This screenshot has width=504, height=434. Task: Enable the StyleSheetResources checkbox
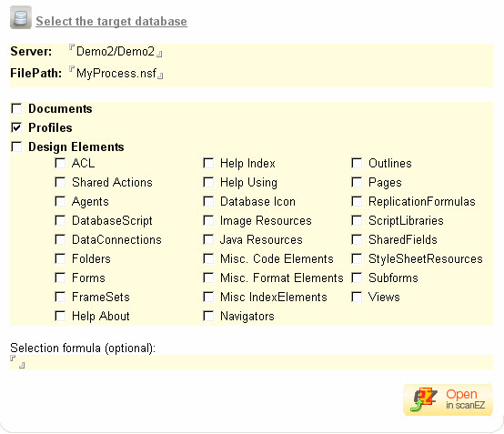(357, 258)
